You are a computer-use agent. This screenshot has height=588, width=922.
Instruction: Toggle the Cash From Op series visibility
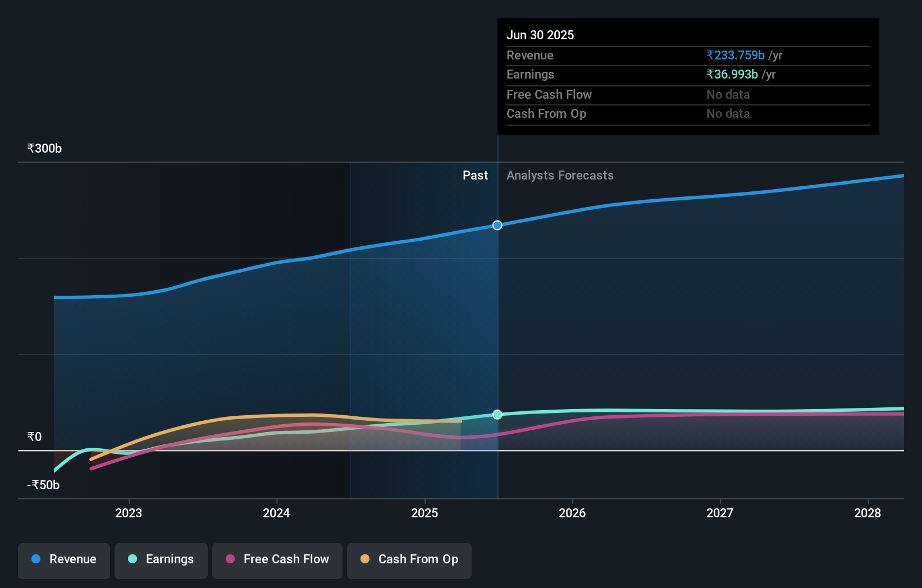coord(409,559)
